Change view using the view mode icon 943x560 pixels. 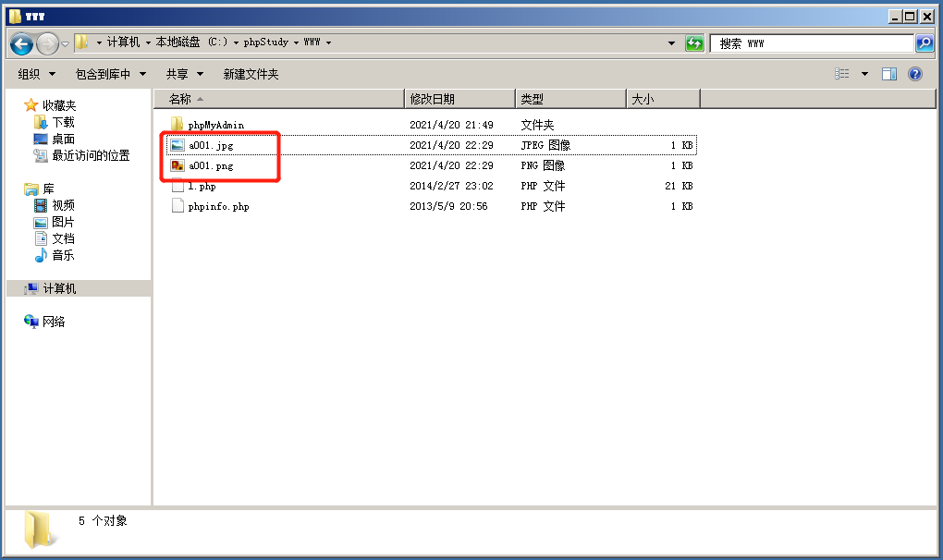pos(842,74)
